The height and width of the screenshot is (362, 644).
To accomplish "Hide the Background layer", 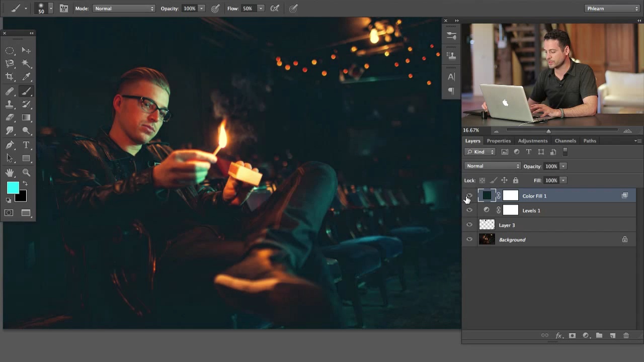I will (x=469, y=240).
